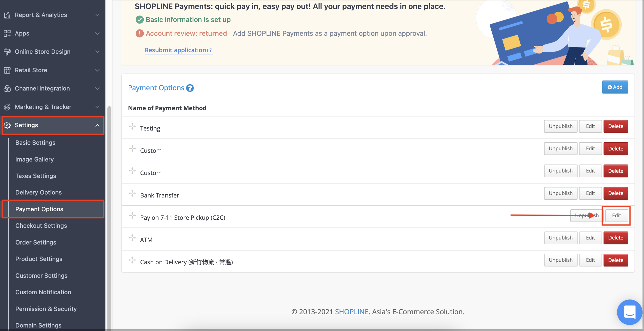
Task: Click drag handle for ATM row
Action: [132, 238]
